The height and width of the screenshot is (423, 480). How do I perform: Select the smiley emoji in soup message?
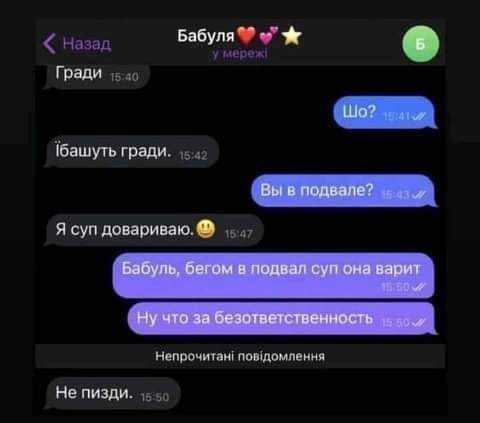click(x=206, y=229)
